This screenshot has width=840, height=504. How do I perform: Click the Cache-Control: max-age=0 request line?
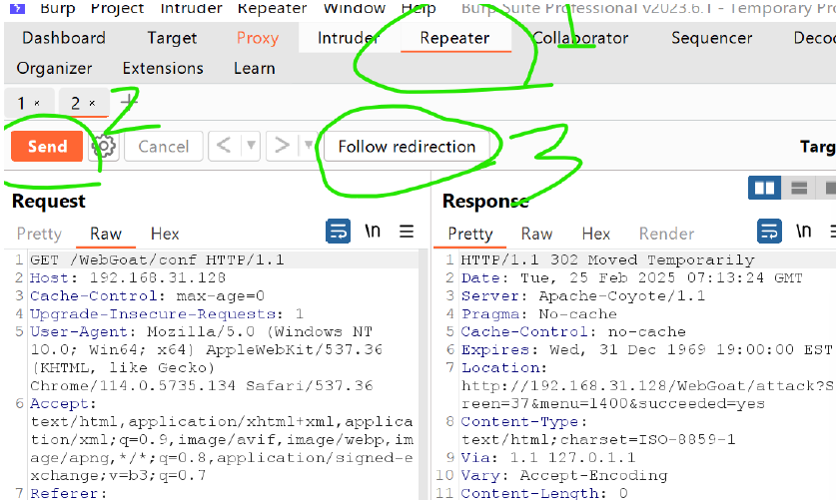[147, 295]
